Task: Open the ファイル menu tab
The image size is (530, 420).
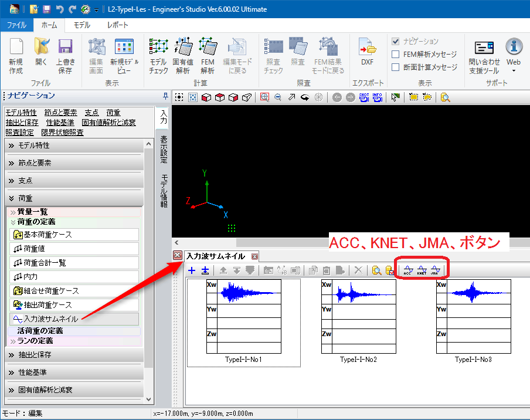Action: (16, 25)
